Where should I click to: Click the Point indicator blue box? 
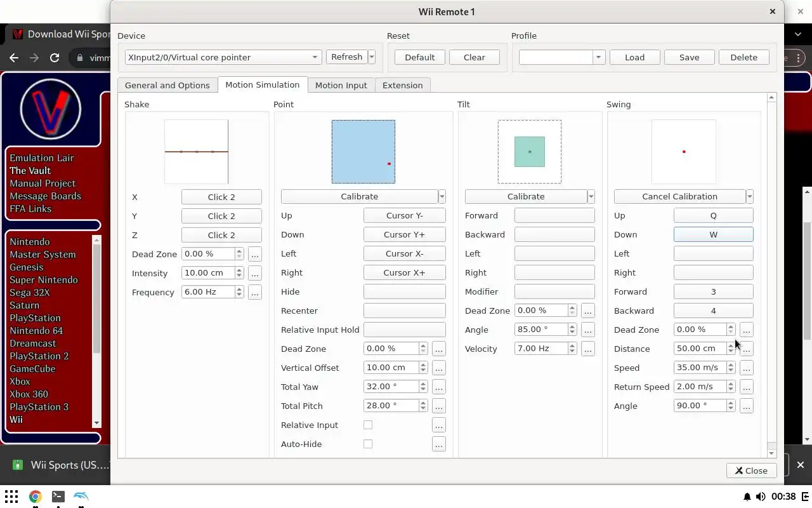363,152
